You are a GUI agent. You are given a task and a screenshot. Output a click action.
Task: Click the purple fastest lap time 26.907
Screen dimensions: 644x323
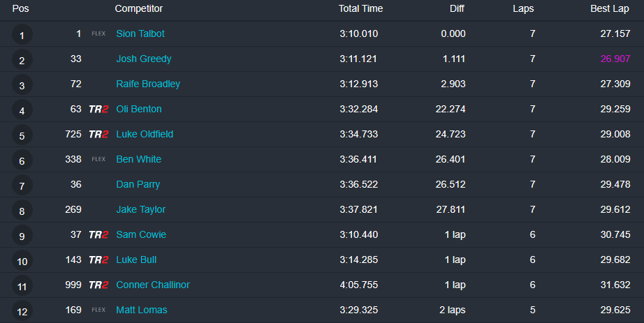point(615,59)
